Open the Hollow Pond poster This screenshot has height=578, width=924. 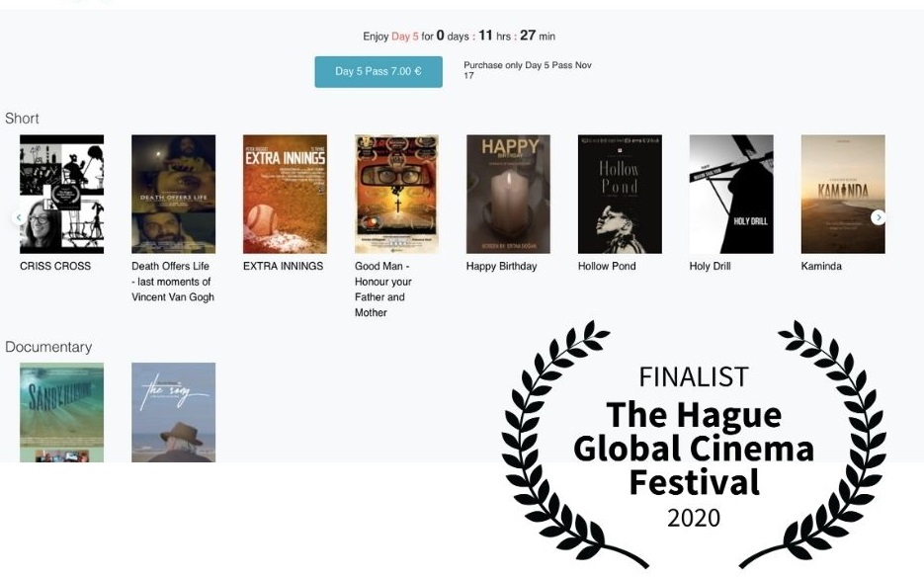coord(620,195)
